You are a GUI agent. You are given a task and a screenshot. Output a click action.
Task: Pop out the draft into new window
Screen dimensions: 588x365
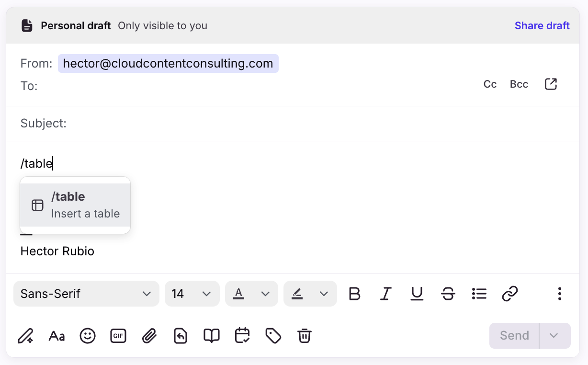[x=551, y=84]
